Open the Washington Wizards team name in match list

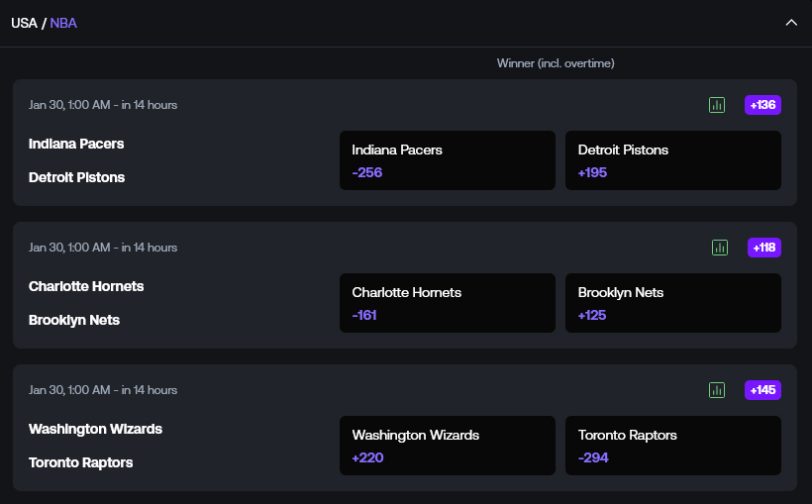(95, 429)
